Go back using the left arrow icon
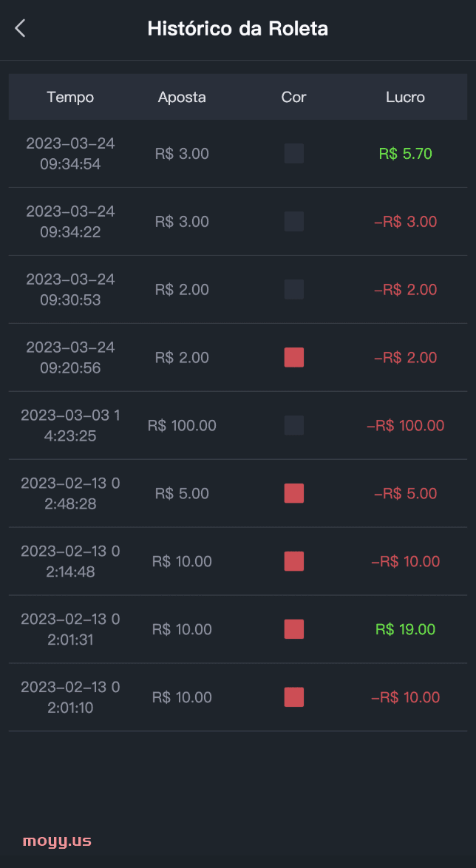Viewport: 476px width, 868px height. [x=20, y=28]
